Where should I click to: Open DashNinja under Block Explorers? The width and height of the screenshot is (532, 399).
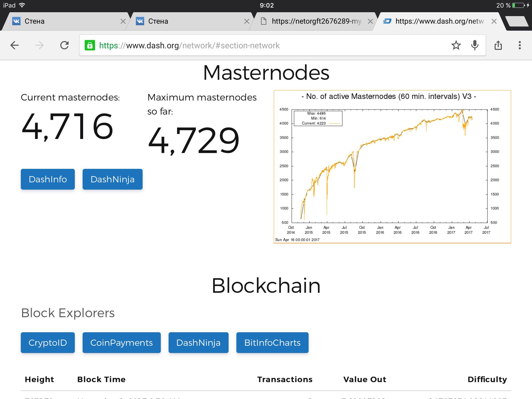pyautogui.click(x=198, y=343)
